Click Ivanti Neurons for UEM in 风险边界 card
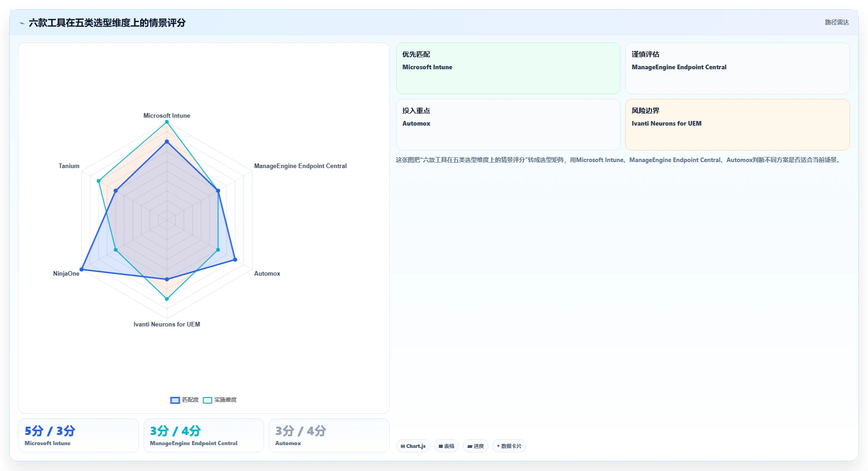Screen dimensions: 868x471 [666, 123]
